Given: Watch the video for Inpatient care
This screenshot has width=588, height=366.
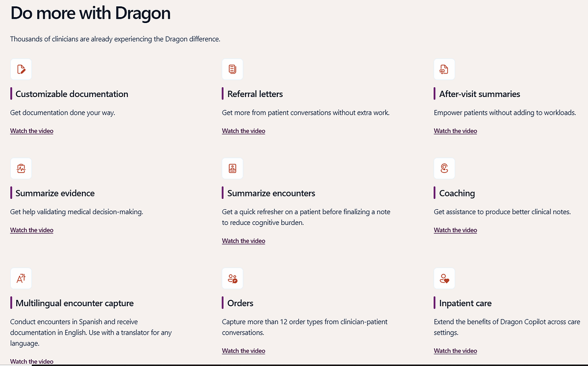Looking at the screenshot, I should click(x=455, y=351).
